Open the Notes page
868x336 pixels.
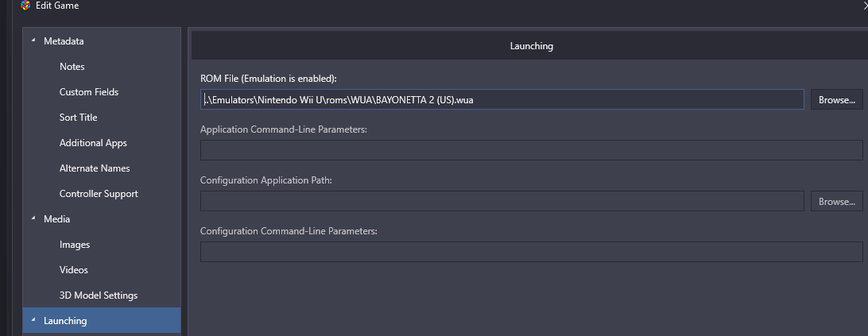point(72,67)
